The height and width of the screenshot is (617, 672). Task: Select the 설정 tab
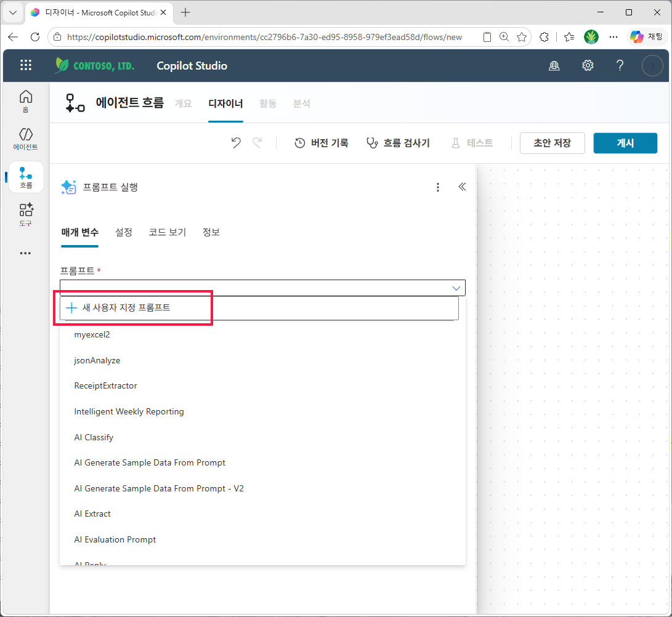click(x=123, y=232)
